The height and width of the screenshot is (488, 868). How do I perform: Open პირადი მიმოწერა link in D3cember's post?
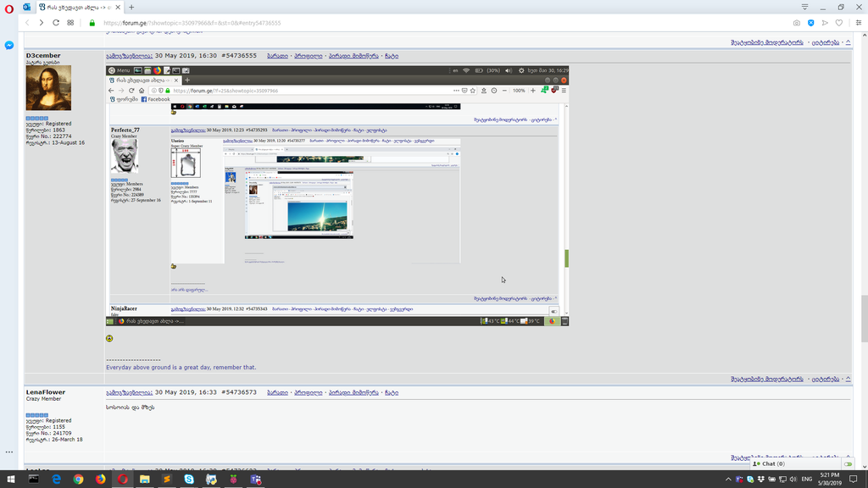[353, 56]
